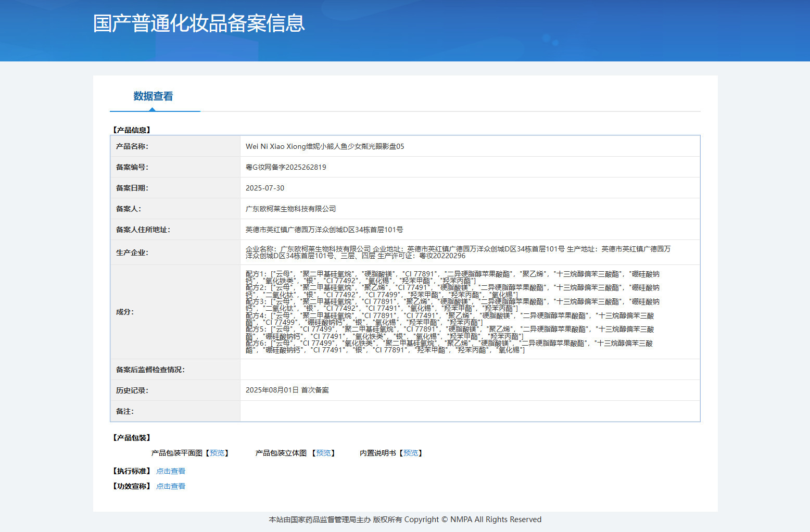Open 功效宣称 点击查看 link
The height and width of the screenshot is (532, 810).
click(171, 486)
